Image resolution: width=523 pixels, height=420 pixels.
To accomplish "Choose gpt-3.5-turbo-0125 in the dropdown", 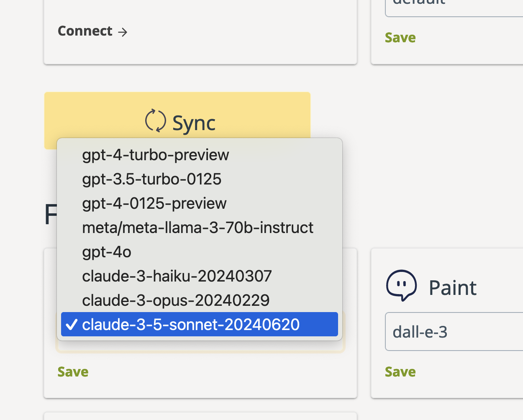I will pos(151,179).
